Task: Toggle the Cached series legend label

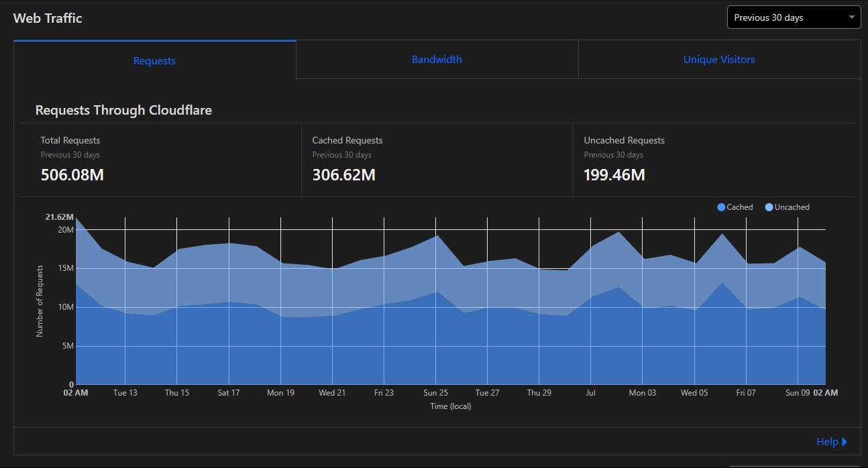Action: tap(739, 207)
